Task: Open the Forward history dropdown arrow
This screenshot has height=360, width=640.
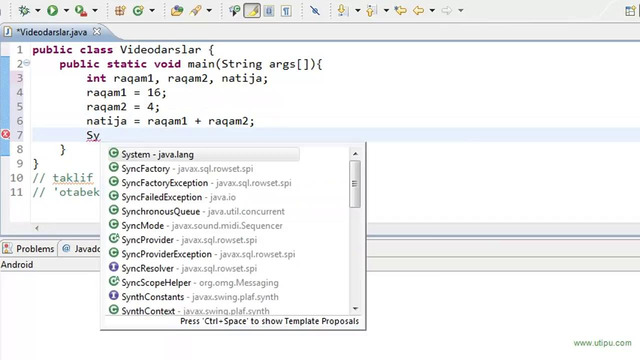Action: pos(461,10)
